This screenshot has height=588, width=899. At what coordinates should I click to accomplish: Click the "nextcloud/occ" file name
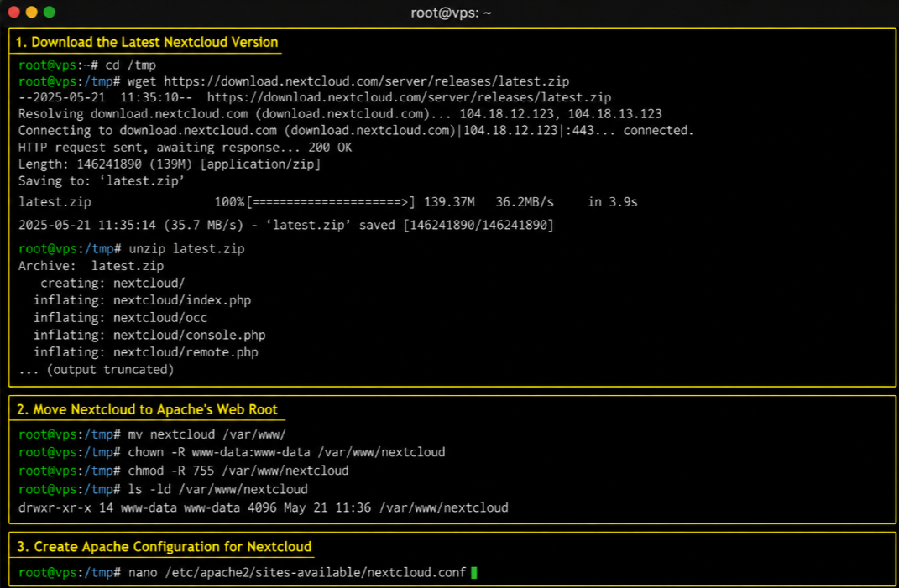[160, 318]
